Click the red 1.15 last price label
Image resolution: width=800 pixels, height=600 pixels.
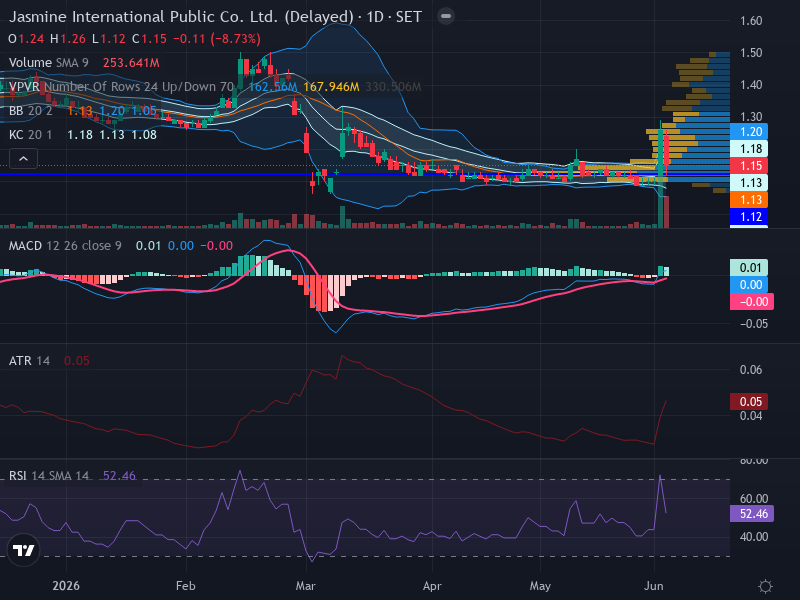point(749,166)
